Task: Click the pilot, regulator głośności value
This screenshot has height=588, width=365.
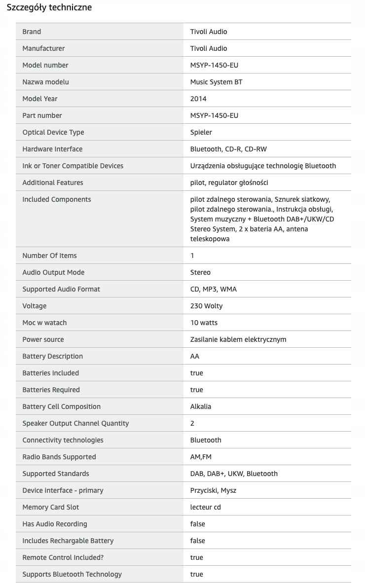Action: (229, 183)
